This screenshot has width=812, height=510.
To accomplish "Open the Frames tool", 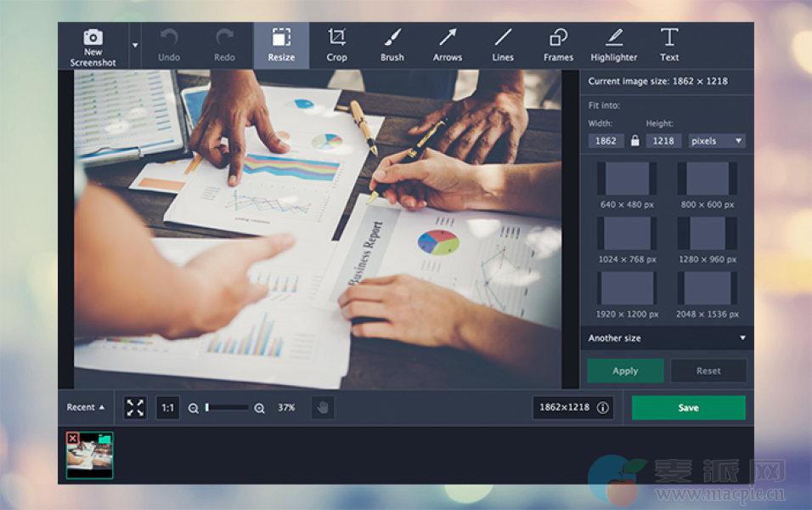I will [558, 45].
